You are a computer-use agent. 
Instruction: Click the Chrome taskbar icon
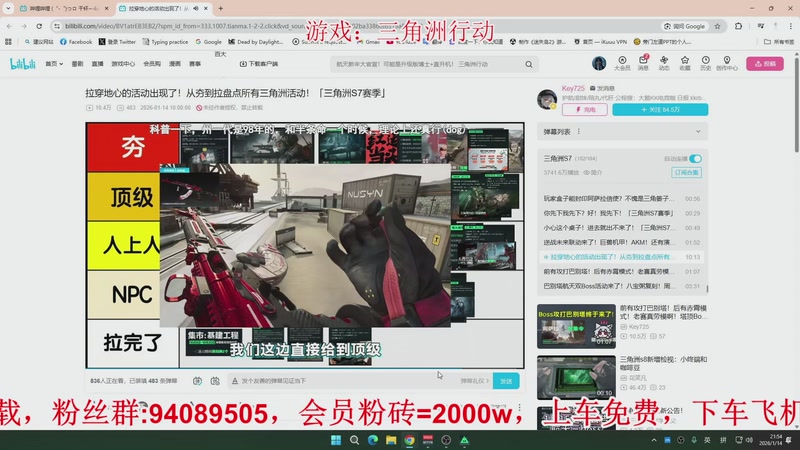coord(409,440)
